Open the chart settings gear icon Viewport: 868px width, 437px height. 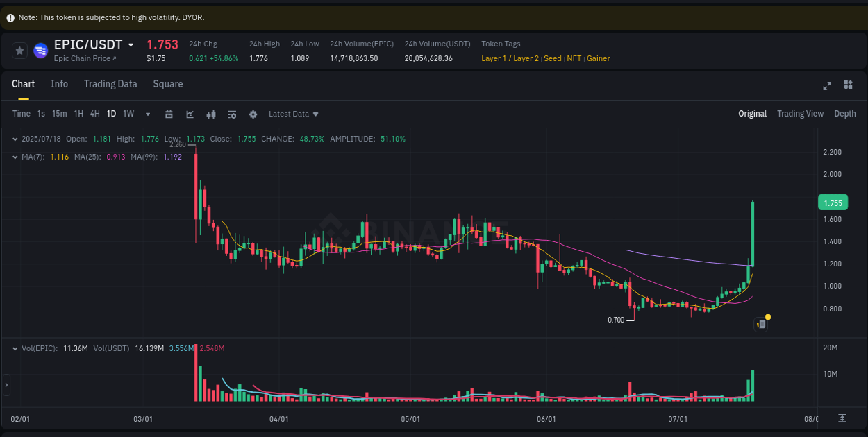[x=253, y=114]
